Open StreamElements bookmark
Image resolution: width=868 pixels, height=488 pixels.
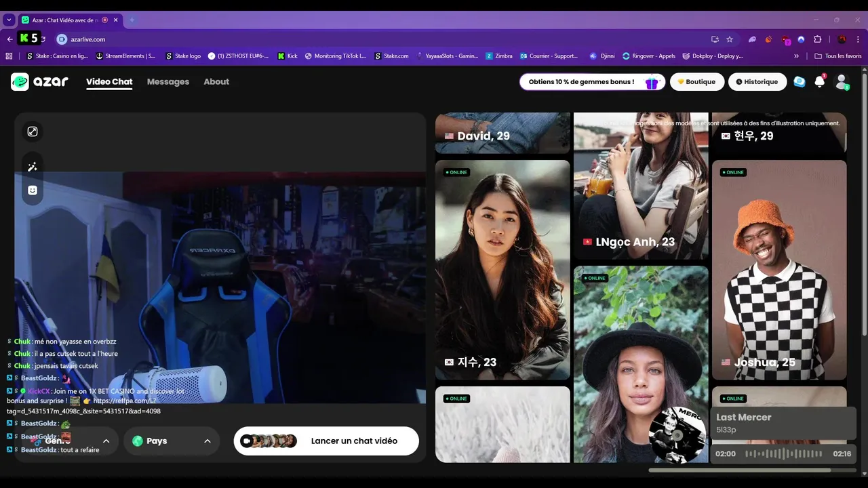tap(126, 56)
